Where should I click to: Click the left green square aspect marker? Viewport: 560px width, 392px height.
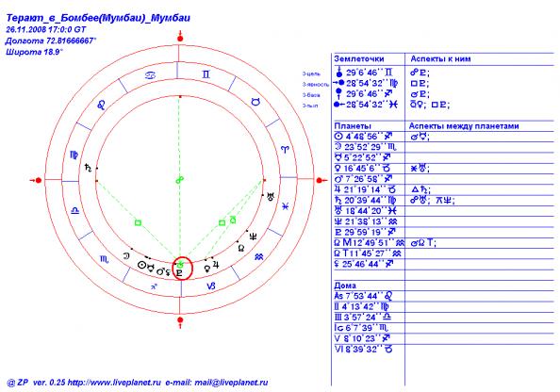click(x=139, y=222)
